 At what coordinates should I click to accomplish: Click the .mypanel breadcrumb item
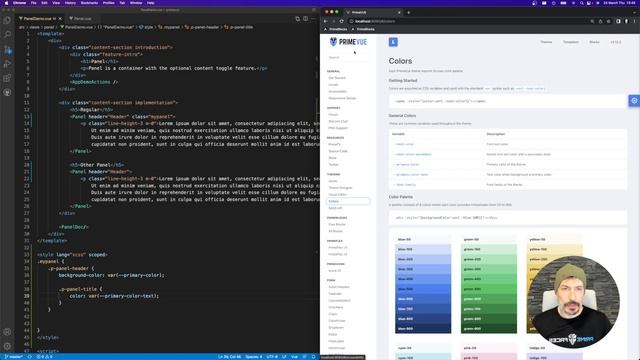pyautogui.click(x=169, y=27)
